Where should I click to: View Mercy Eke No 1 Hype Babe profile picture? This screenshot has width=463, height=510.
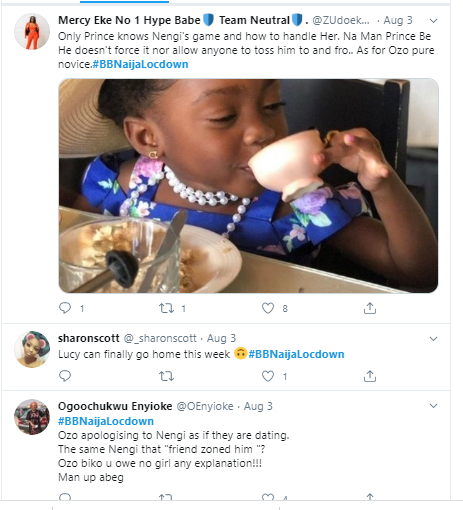(32, 32)
